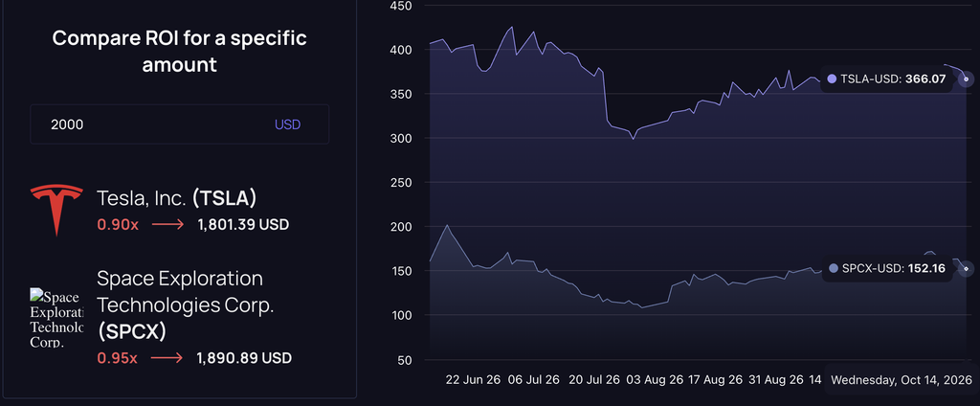The image size is (980, 406).
Task: Click the red arrow in the Tesla row
Action: click(167, 225)
